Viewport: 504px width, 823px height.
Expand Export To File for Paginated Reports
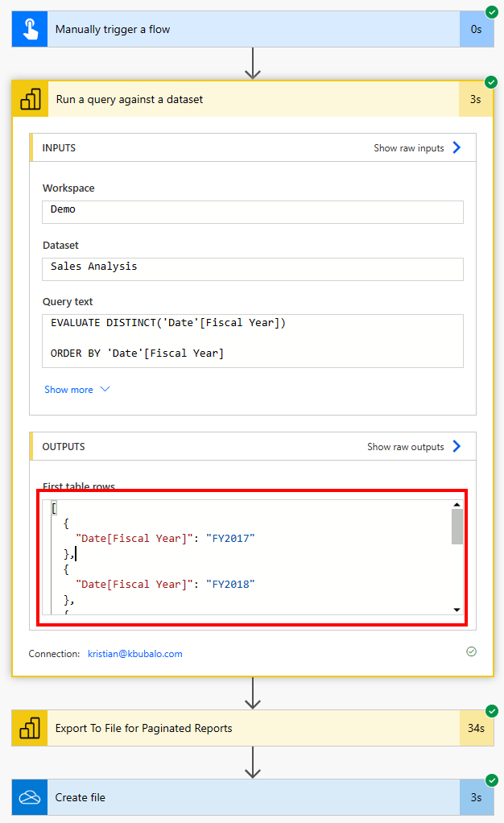(x=242, y=728)
